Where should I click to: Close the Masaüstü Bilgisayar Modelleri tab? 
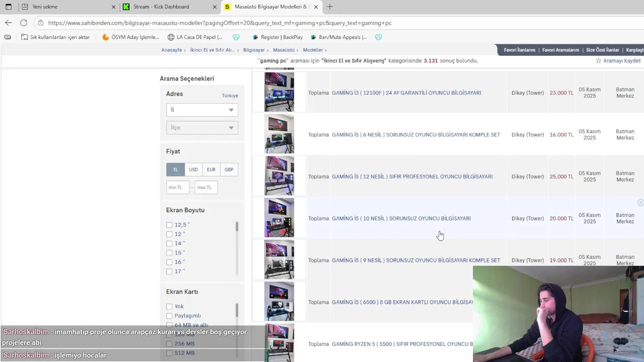315,7
